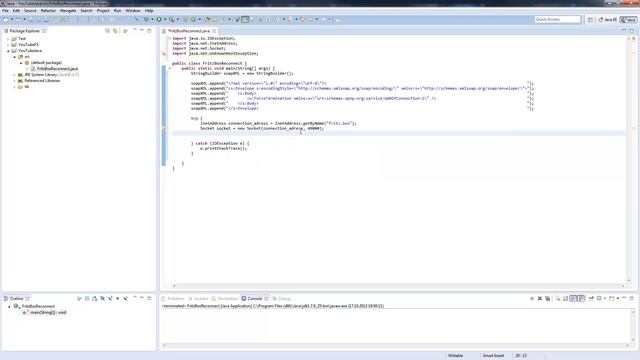The image size is (640, 360).
Task: Switch to the Declaration tab
Action: pyautogui.click(x=225, y=299)
